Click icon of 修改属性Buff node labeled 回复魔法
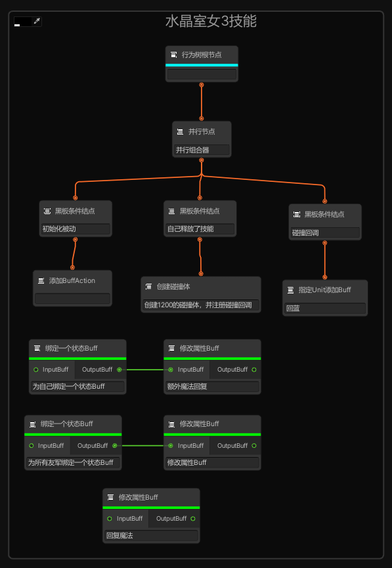Screen dimensions: 392x568 click(x=110, y=497)
